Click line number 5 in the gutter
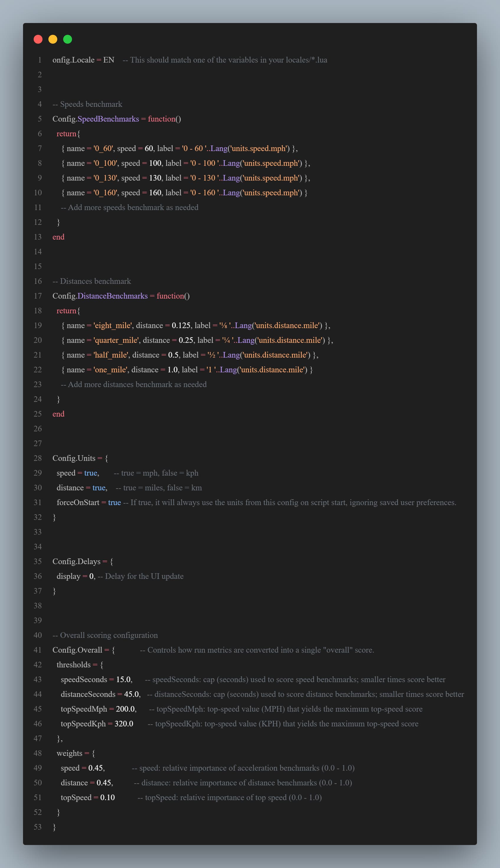Screen dimensions: 500x868 40,119
